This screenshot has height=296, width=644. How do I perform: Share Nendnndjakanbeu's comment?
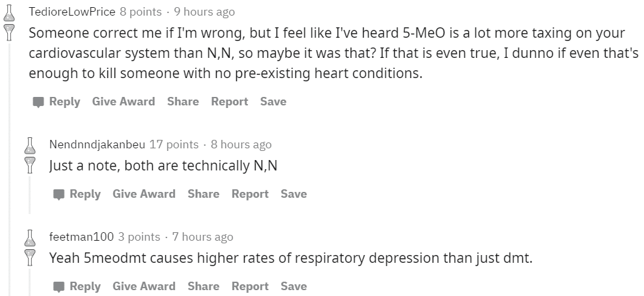tap(204, 194)
